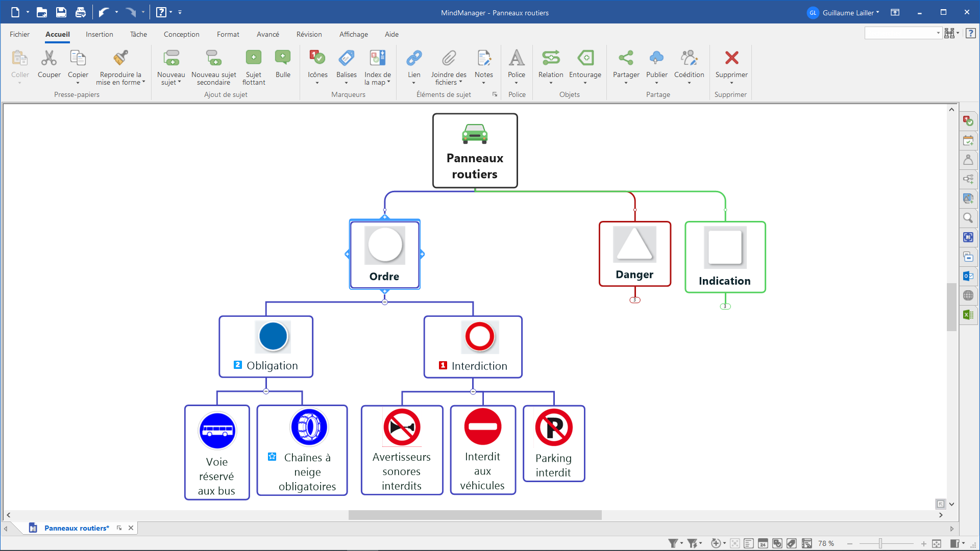Click the Supprimer red X icon
The height and width of the screenshot is (551, 980).
(x=731, y=58)
